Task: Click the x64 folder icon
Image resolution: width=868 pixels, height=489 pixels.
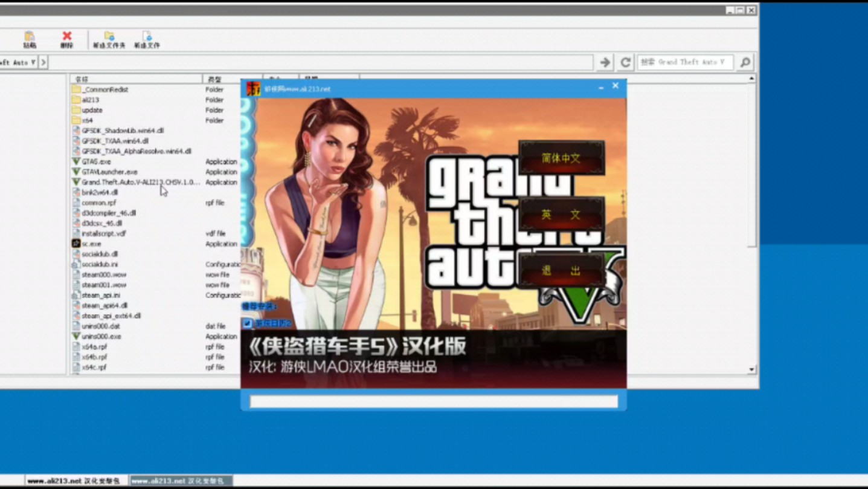Action: click(x=76, y=120)
